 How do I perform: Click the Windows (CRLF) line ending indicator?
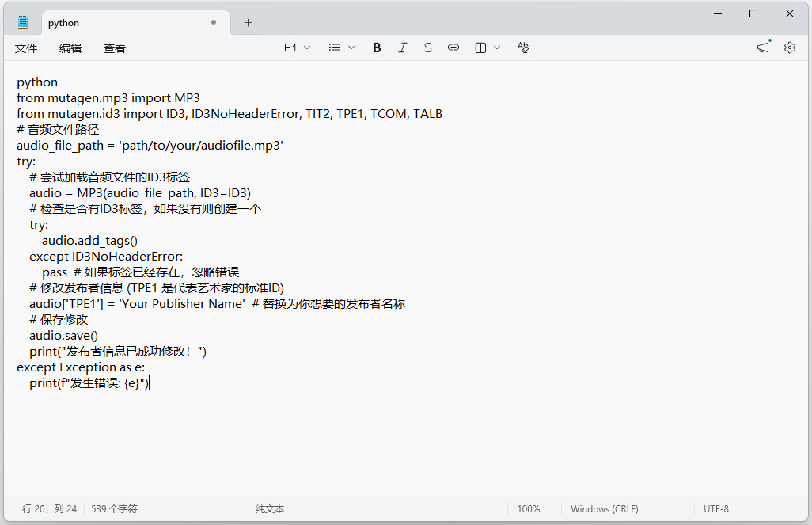(x=605, y=509)
